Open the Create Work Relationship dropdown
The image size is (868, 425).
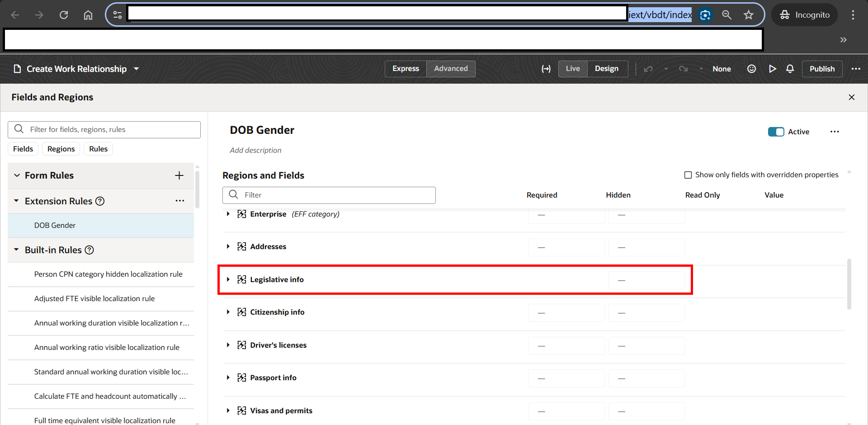coord(136,69)
